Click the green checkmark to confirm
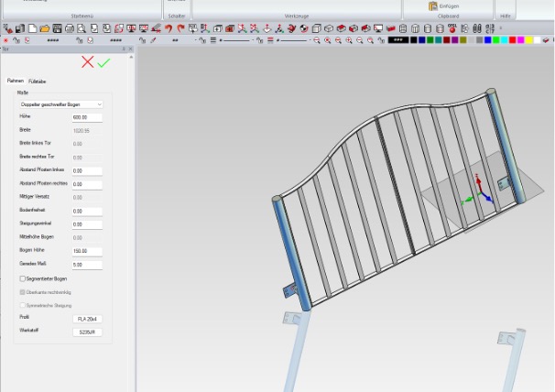 click(103, 62)
